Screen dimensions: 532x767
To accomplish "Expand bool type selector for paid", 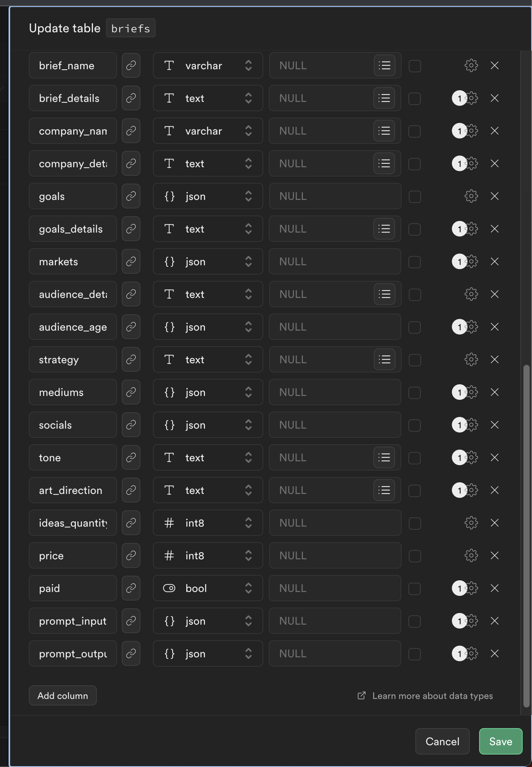I will click(208, 588).
